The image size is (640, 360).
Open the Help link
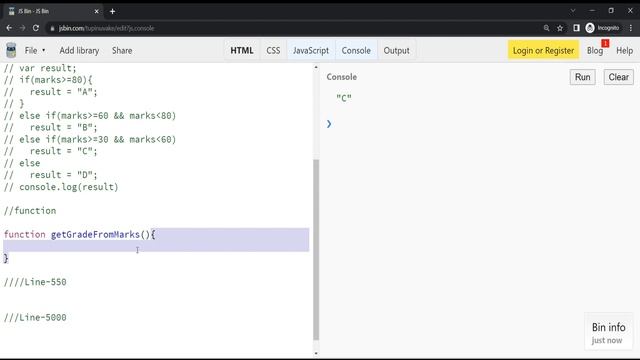click(x=624, y=51)
